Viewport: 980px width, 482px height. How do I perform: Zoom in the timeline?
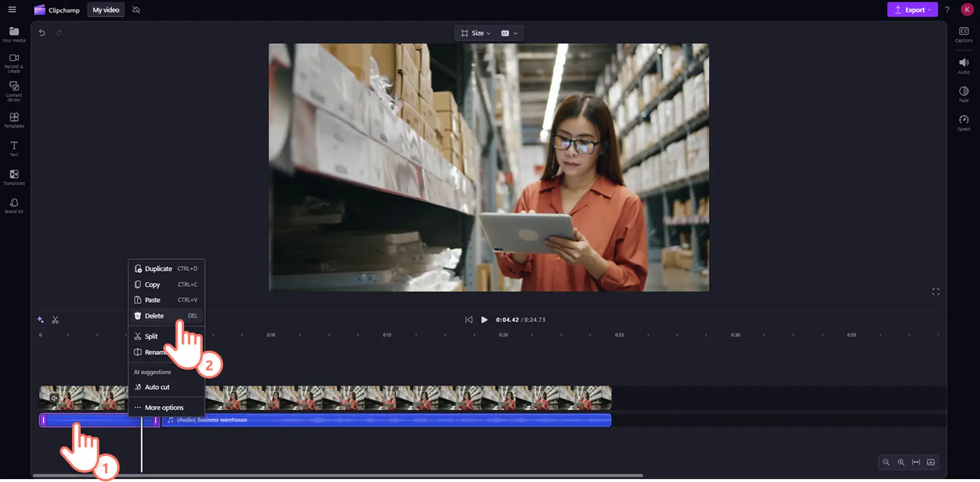901,462
